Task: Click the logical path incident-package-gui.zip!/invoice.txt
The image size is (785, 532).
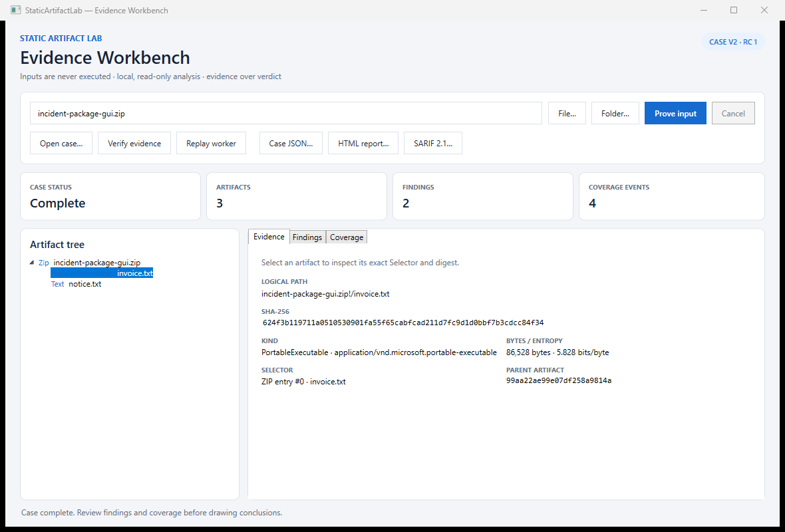Action: [x=325, y=294]
